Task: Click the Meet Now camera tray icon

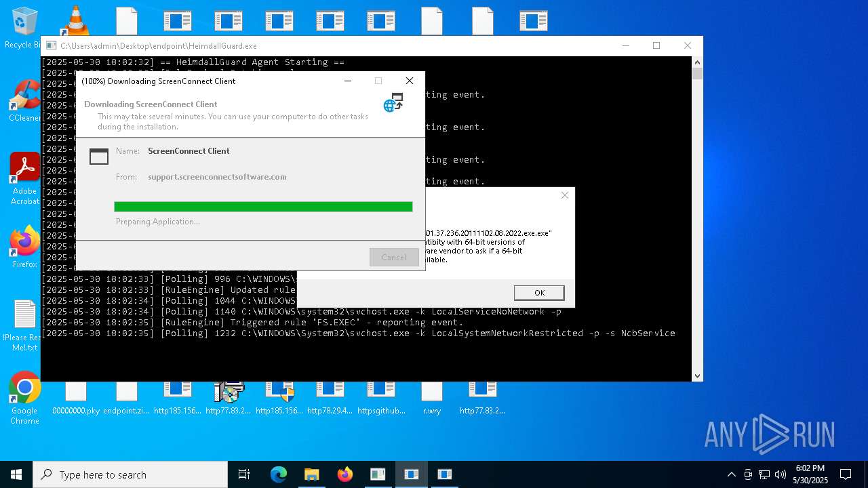Action: (x=748, y=474)
